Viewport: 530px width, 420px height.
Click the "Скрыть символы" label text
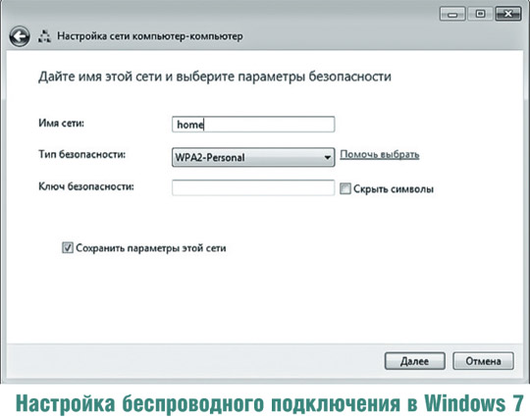coord(394,188)
